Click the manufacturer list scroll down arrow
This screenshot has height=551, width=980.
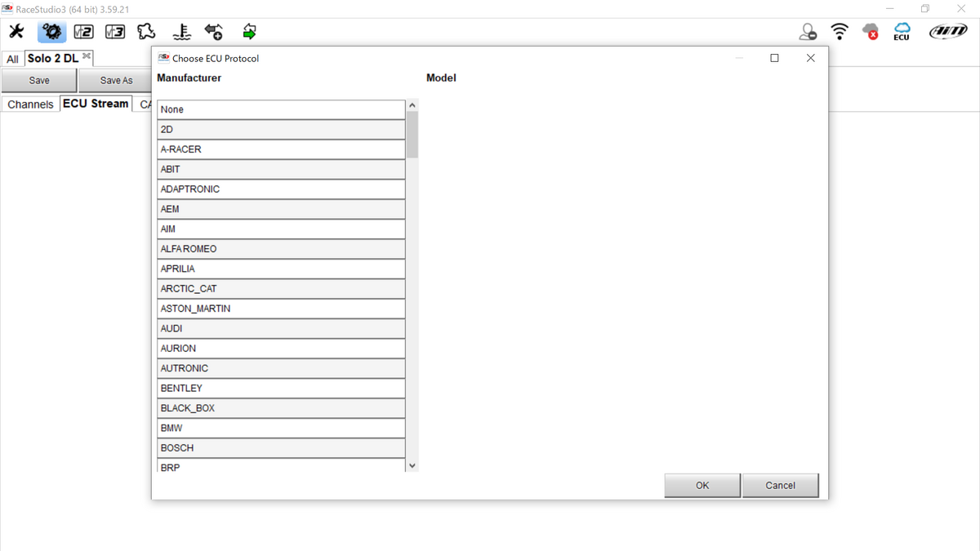(412, 465)
